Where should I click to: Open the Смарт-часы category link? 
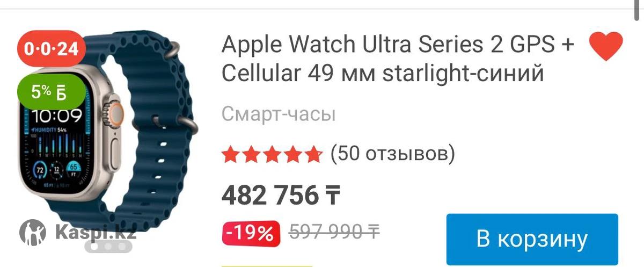pyautogui.click(x=279, y=114)
